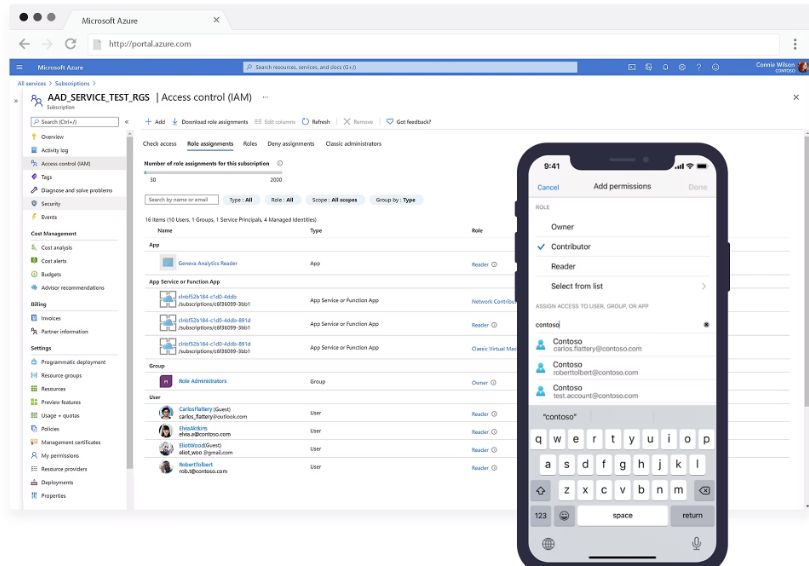Expand Select from list on phone
The image size is (809, 566).
coord(622,286)
